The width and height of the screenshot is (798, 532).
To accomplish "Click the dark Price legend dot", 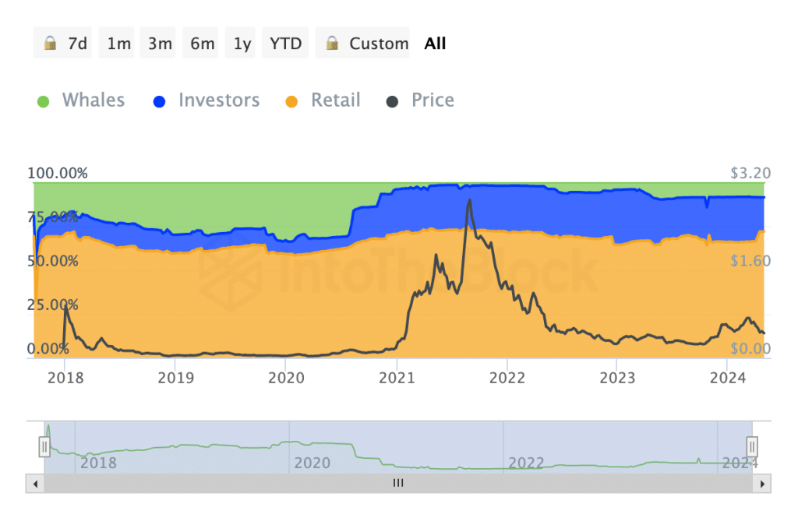I will [x=392, y=102].
